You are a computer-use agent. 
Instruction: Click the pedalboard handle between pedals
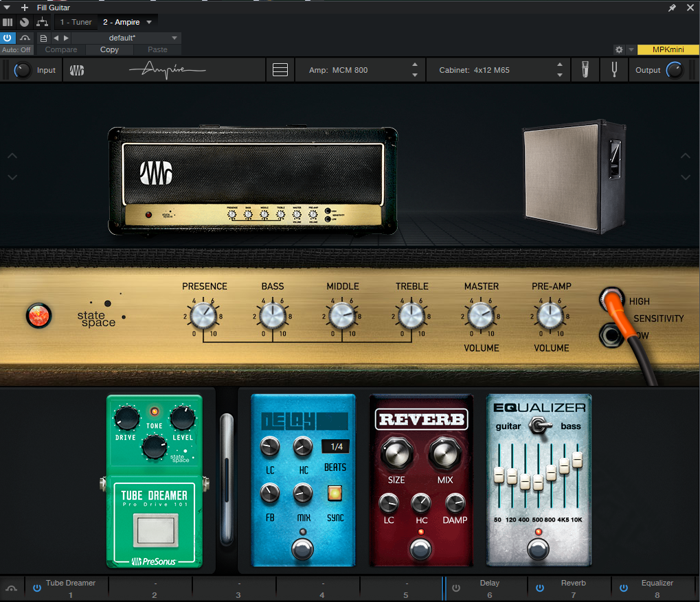(227, 478)
